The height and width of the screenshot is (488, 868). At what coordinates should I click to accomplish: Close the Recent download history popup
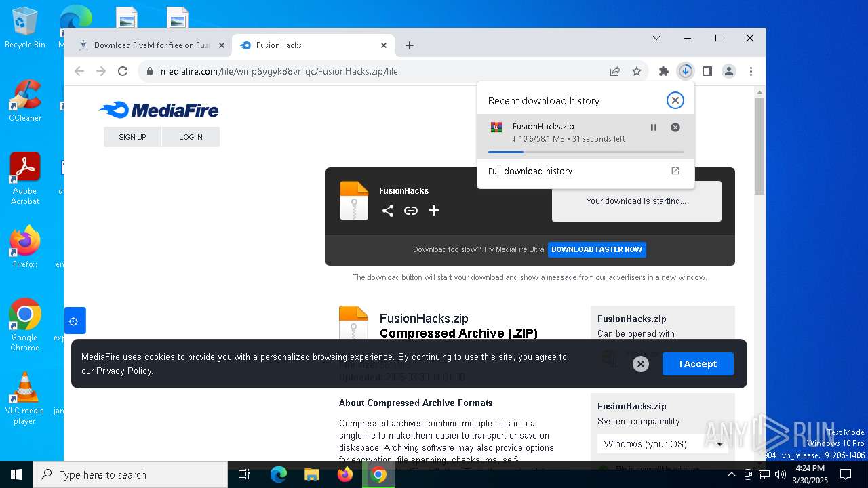(x=675, y=100)
